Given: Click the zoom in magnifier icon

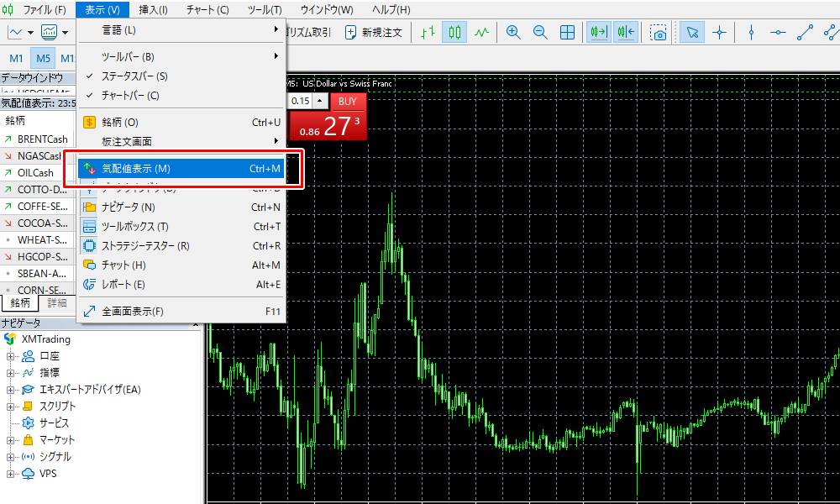Looking at the screenshot, I should tap(513, 33).
